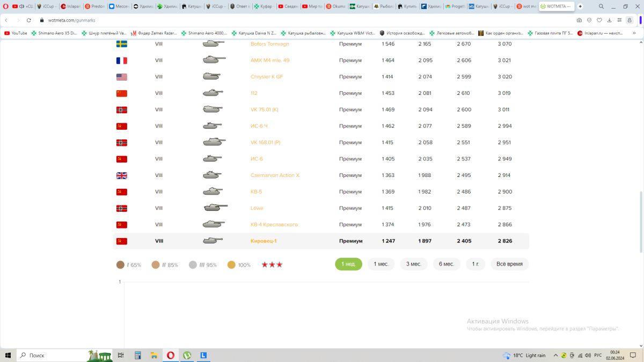The height and width of the screenshot is (362, 644).
Task: Select the 1 мес. period filter
Action: pos(381,264)
